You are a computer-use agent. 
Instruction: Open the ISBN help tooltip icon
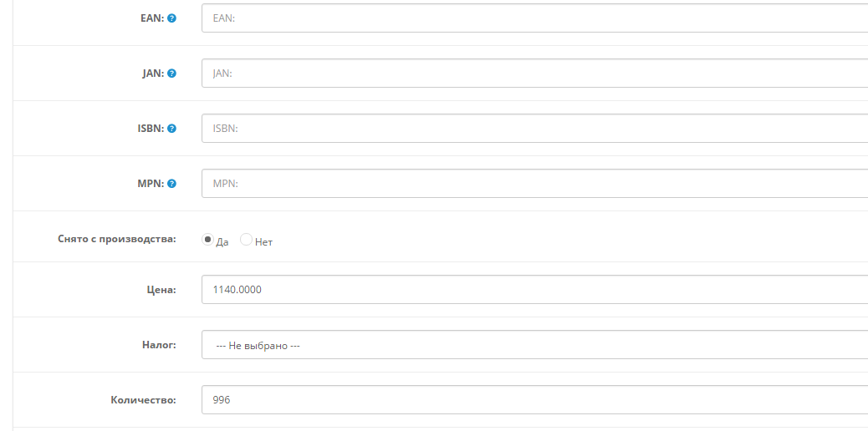(x=171, y=129)
